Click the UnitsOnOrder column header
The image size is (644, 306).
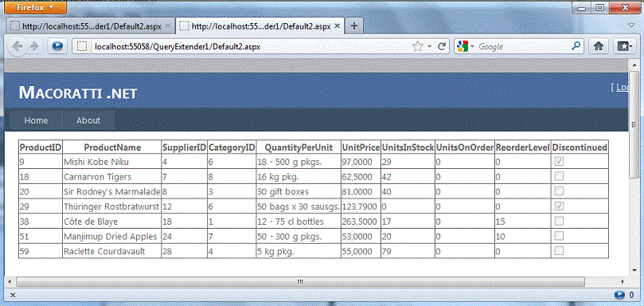465,147
